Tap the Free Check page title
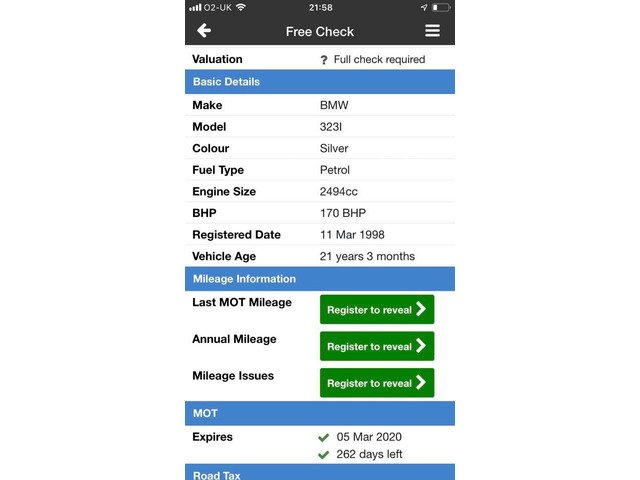 coord(320,31)
